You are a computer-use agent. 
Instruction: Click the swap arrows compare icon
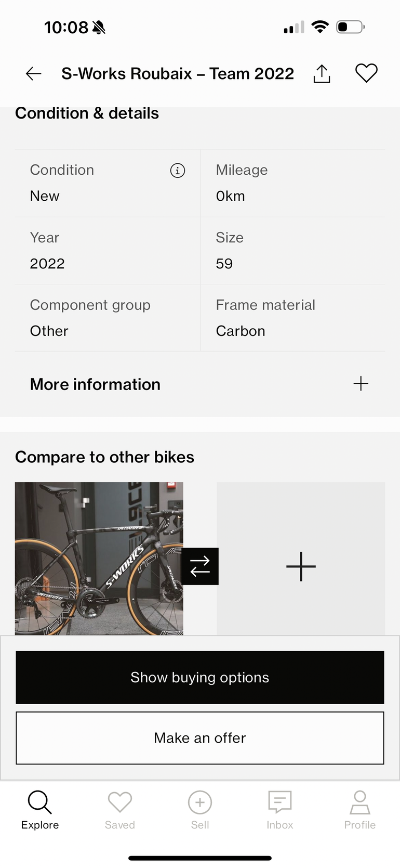click(200, 566)
